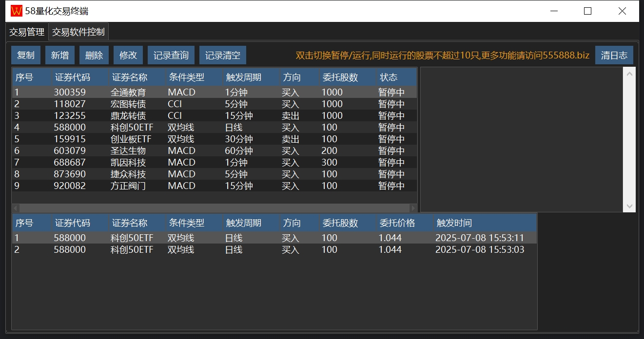Click the strategy table's horizontal scroll right arrow
This screenshot has width=644, height=339.
tap(414, 208)
